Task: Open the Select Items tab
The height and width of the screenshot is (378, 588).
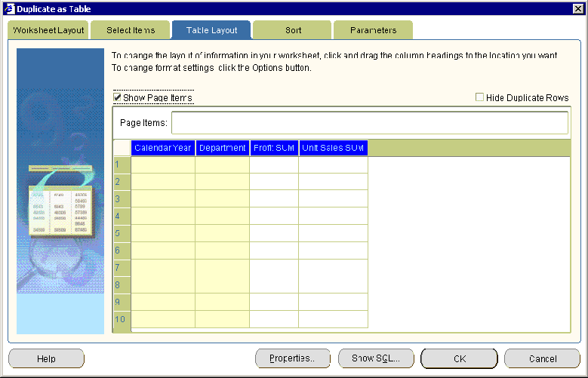Action: coord(131,30)
